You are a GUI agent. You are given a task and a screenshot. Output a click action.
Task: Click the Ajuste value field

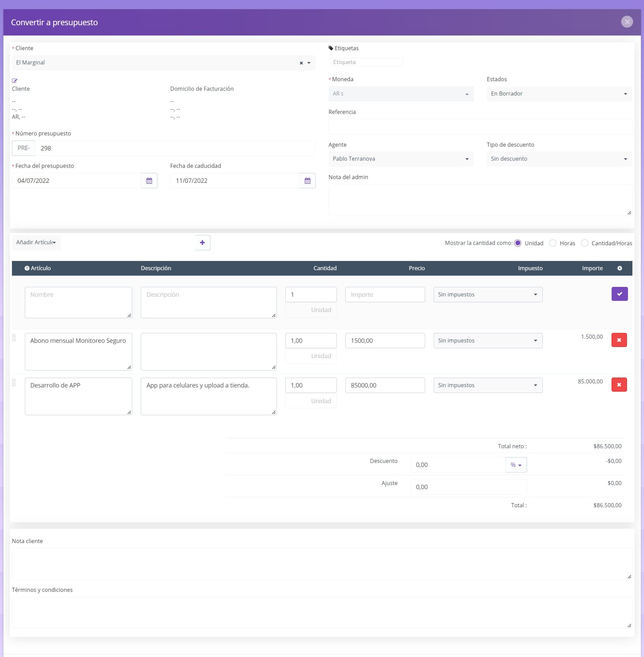(468, 487)
